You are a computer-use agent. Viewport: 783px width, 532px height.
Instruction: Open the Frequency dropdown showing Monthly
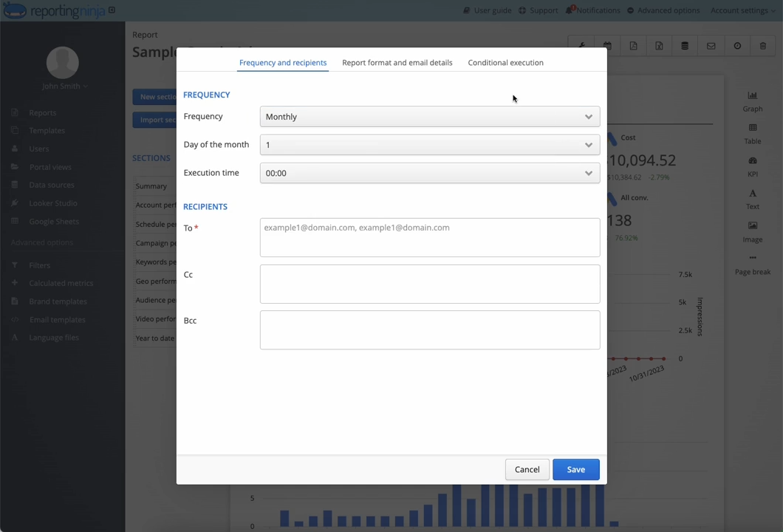(429, 117)
